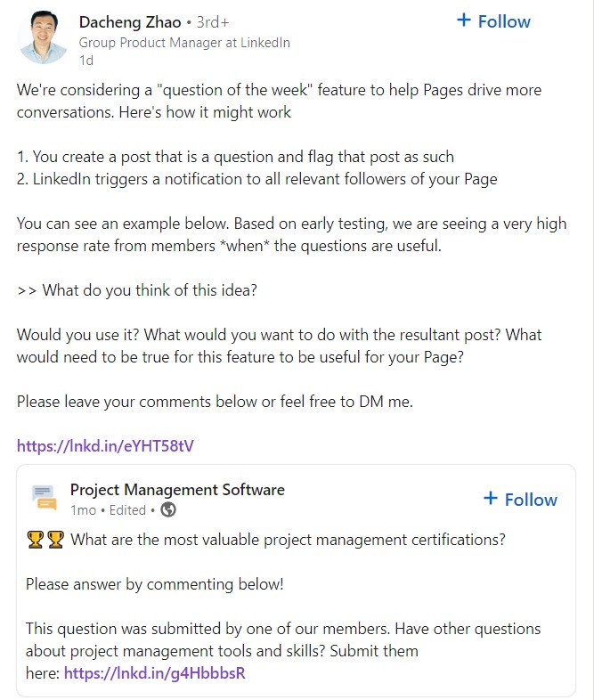Image resolution: width=594 pixels, height=700 pixels.
Task: Click the Dacheng Zhao author name
Action: click(130, 22)
